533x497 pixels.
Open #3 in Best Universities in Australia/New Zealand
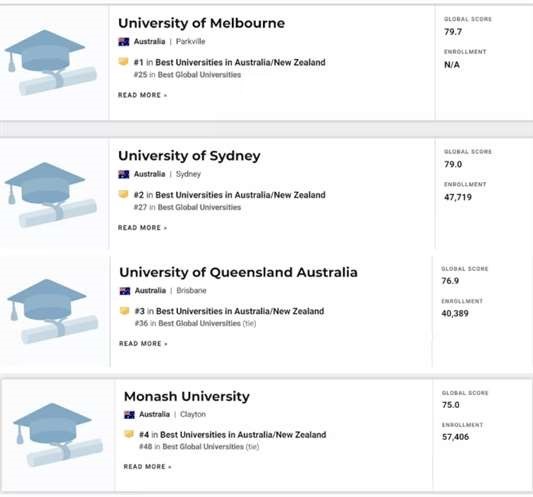click(x=229, y=311)
